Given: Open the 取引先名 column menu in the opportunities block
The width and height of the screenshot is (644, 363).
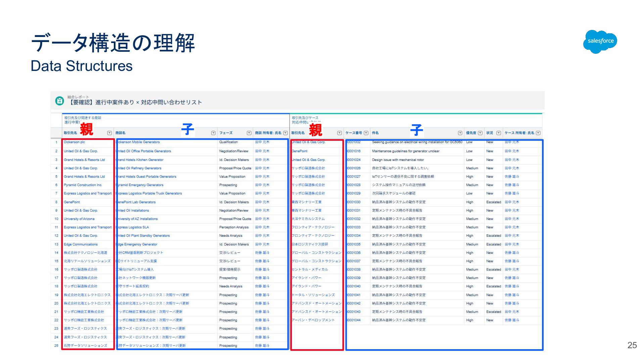Looking at the screenshot, I should (109, 133).
